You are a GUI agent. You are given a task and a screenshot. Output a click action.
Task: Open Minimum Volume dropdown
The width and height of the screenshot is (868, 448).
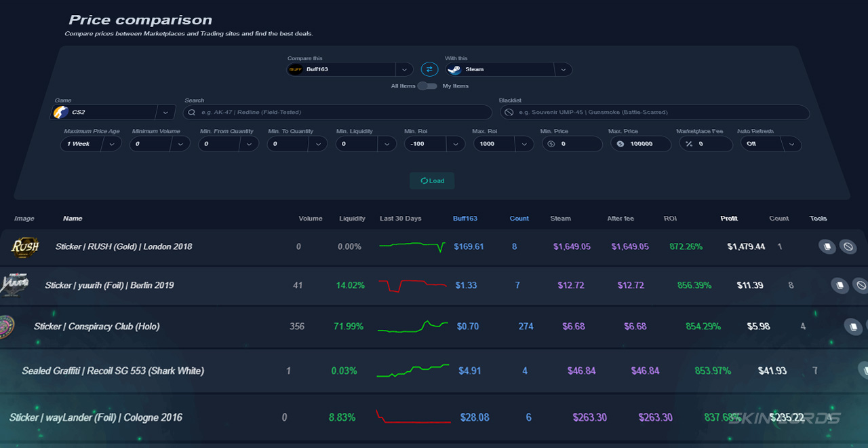[159, 144]
